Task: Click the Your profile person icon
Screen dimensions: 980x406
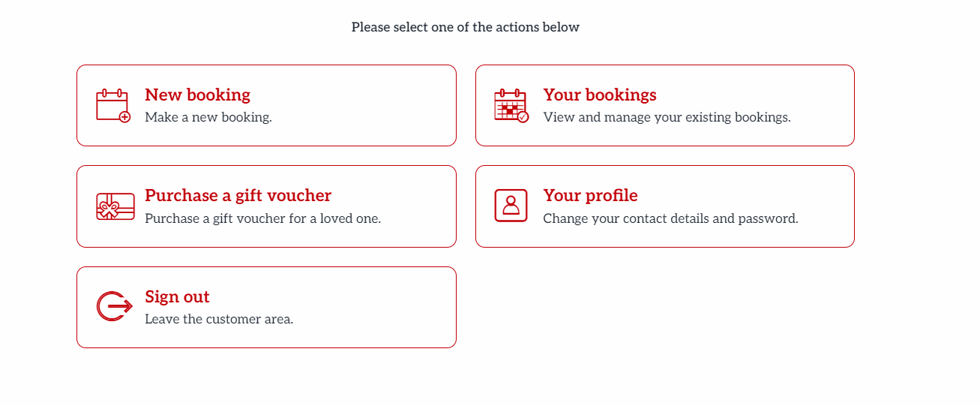Action: click(x=511, y=206)
